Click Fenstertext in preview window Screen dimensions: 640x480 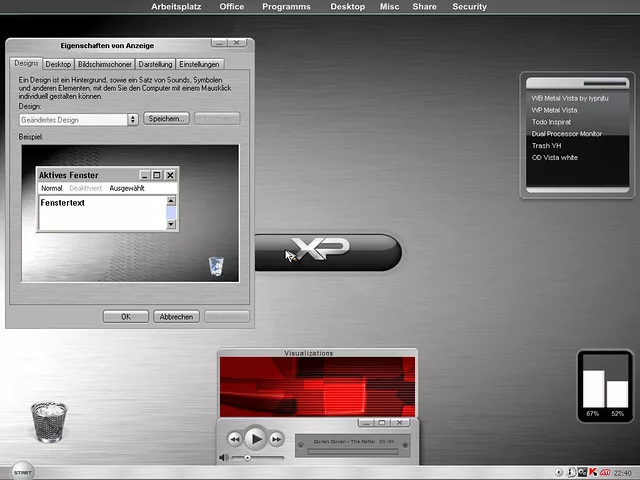click(x=62, y=203)
